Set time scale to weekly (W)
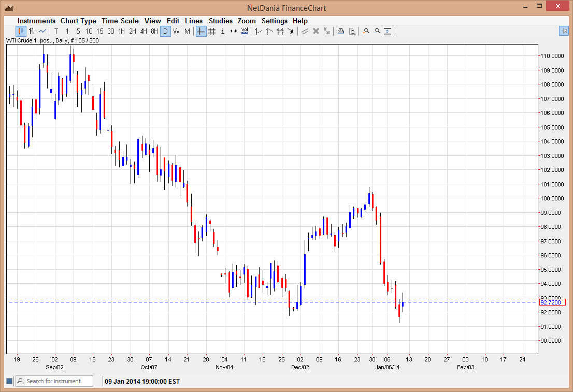This screenshot has width=573, height=392. pos(176,31)
